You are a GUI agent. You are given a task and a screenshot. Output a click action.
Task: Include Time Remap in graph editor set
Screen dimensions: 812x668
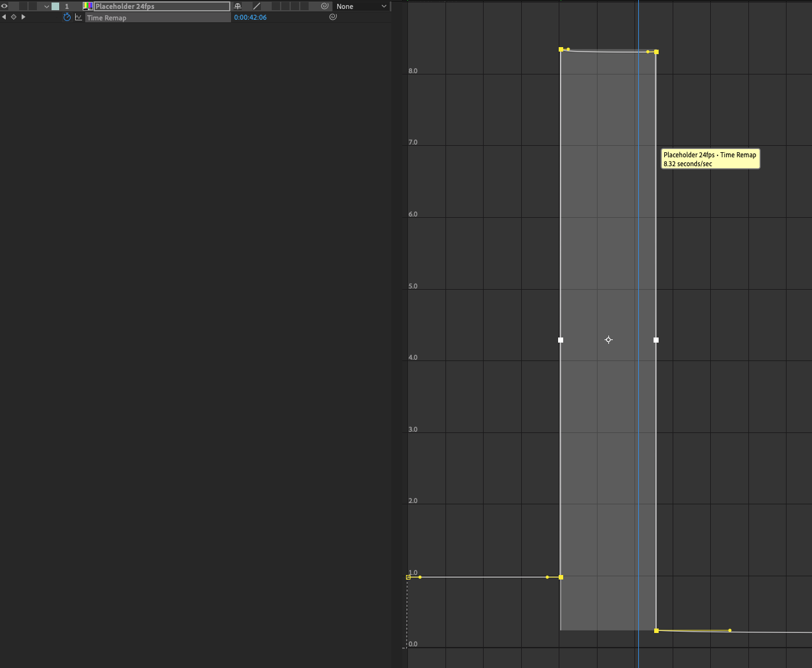click(78, 17)
